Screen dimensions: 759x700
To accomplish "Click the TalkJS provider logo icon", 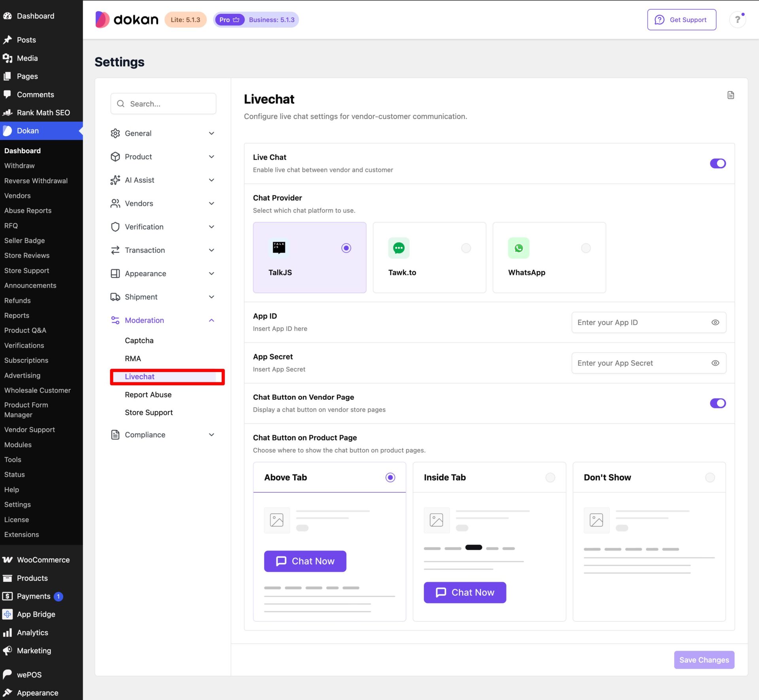I will pyautogui.click(x=279, y=248).
